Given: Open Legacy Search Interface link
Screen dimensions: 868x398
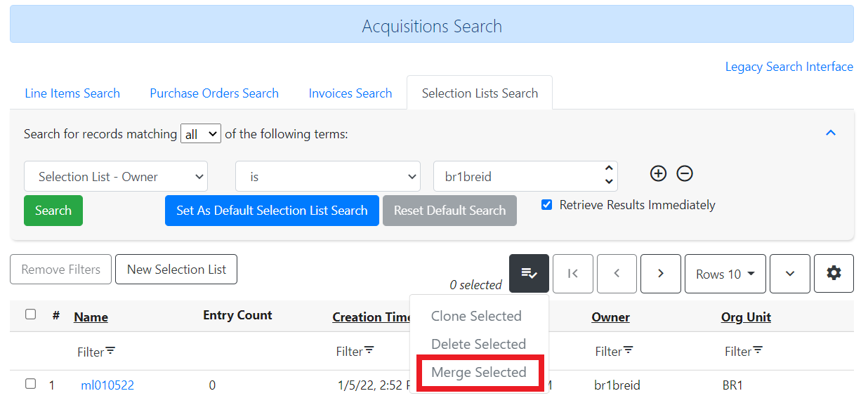Looking at the screenshot, I should [x=789, y=67].
